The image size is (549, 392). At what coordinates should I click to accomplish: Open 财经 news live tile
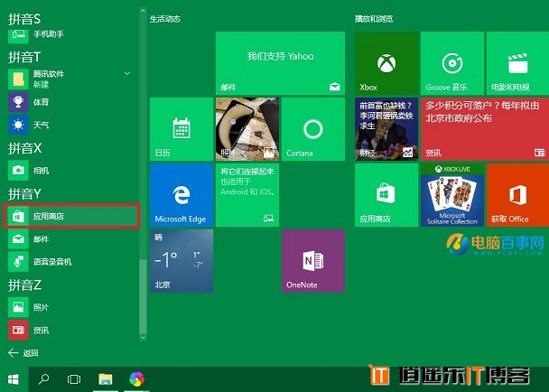coord(386,129)
